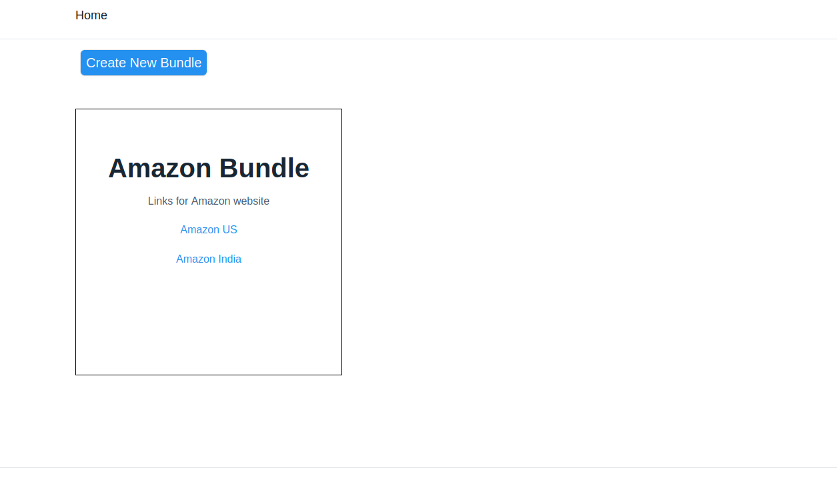Visit the US Amazon site link

209,229
